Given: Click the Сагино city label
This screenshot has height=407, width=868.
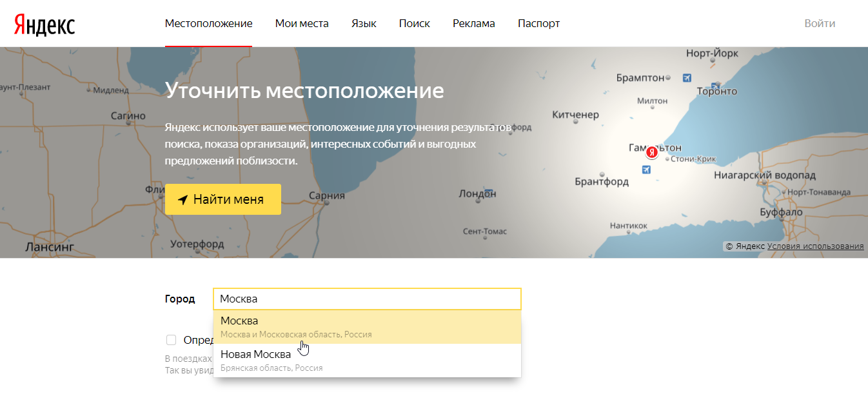Looking at the screenshot, I should (128, 116).
